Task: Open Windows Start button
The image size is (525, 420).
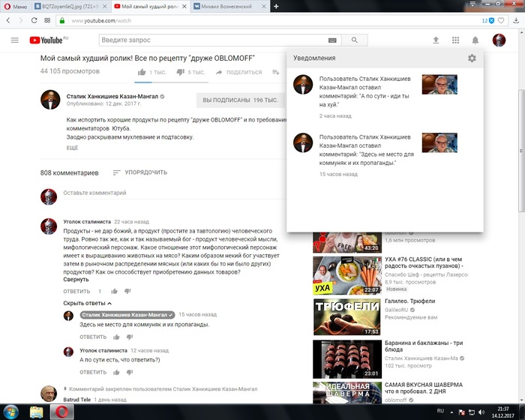Action: (x=10, y=412)
